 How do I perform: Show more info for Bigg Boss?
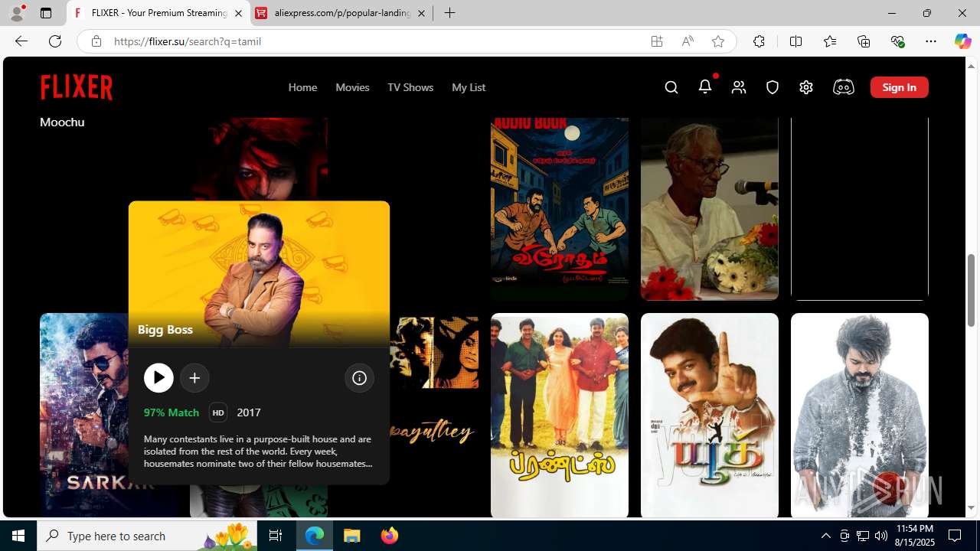pos(359,377)
